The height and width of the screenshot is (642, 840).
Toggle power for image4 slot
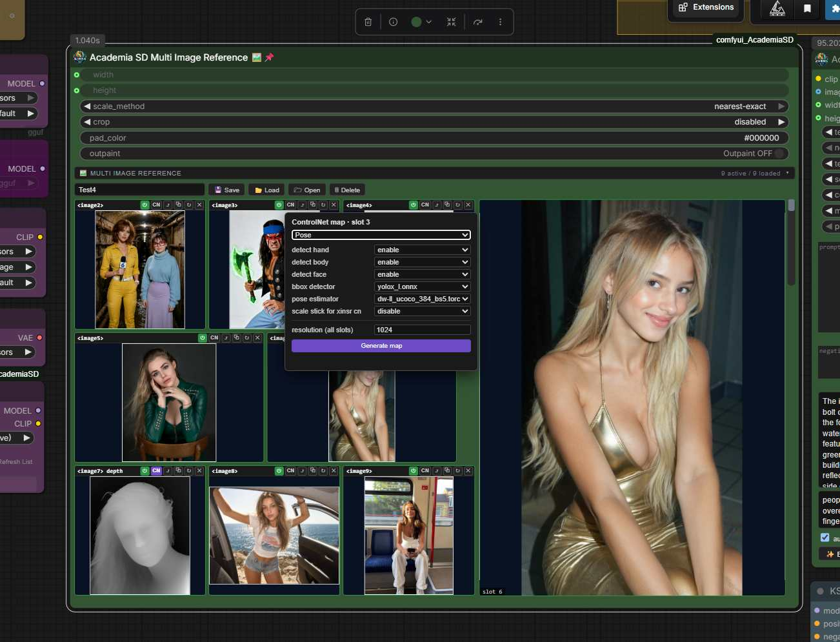[414, 205]
